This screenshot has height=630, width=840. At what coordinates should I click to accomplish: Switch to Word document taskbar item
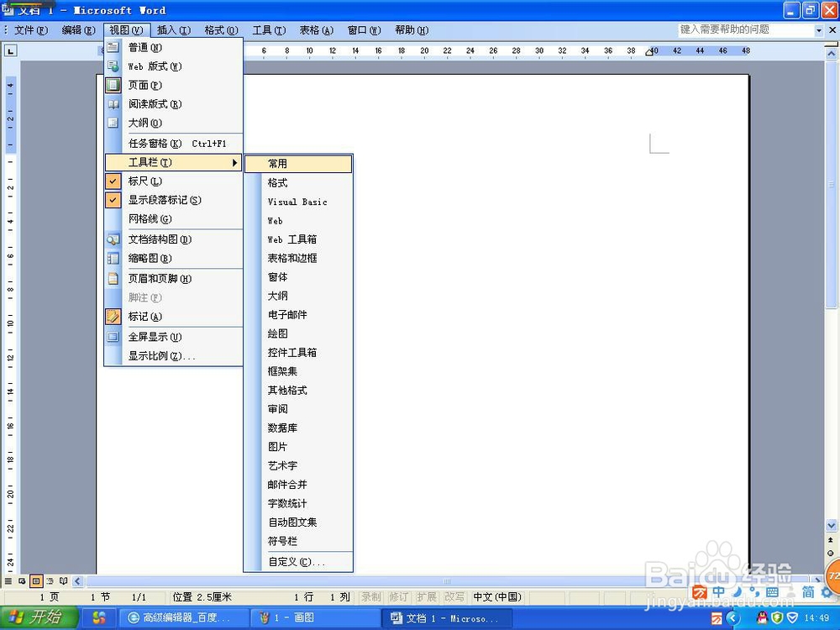coord(448,617)
